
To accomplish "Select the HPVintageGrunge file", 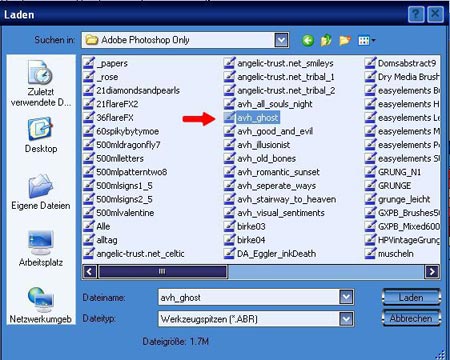I will 402,240.
